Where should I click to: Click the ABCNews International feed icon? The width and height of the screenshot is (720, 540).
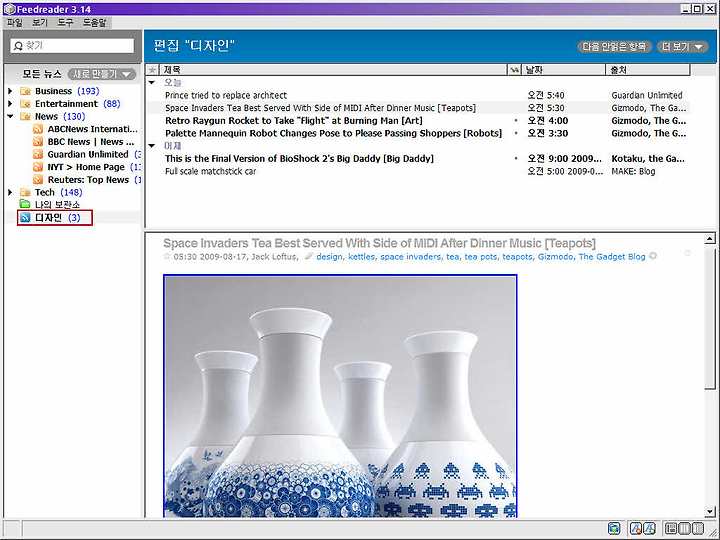tap(38, 129)
